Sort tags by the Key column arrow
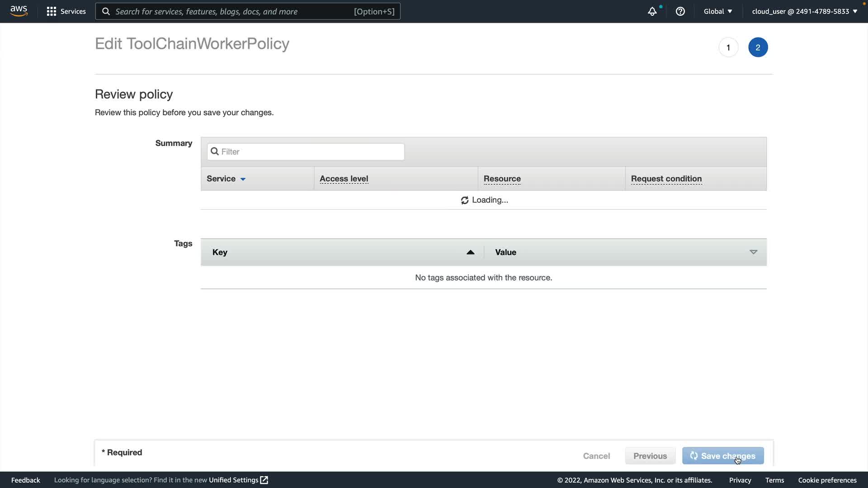This screenshot has height=488, width=868. (470, 252)
